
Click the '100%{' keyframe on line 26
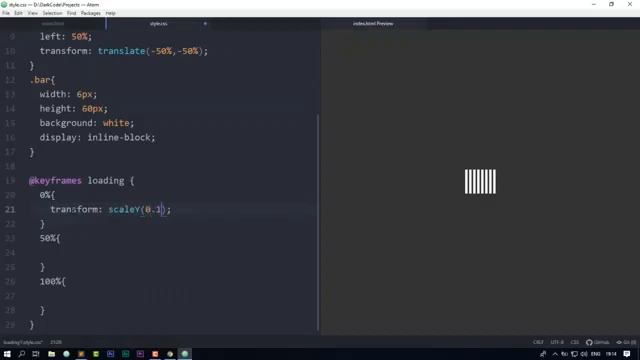tap(53, 281)
